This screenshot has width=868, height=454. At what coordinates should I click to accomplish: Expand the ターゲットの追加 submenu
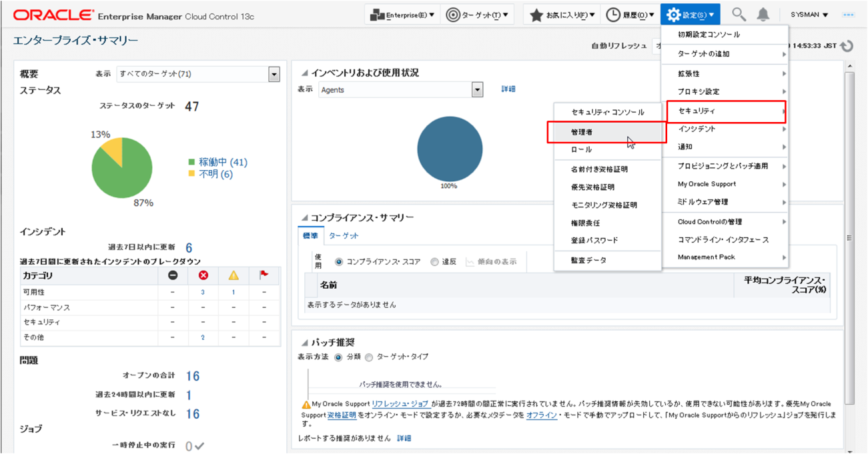pyautogui.click(x=725, y=54)
